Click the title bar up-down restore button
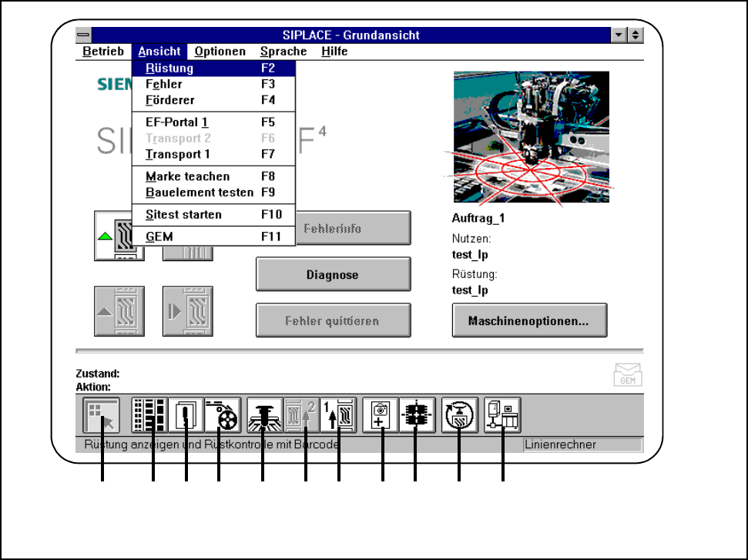The height and width of the screenshot is (560, 748). (x=636, y=35)
